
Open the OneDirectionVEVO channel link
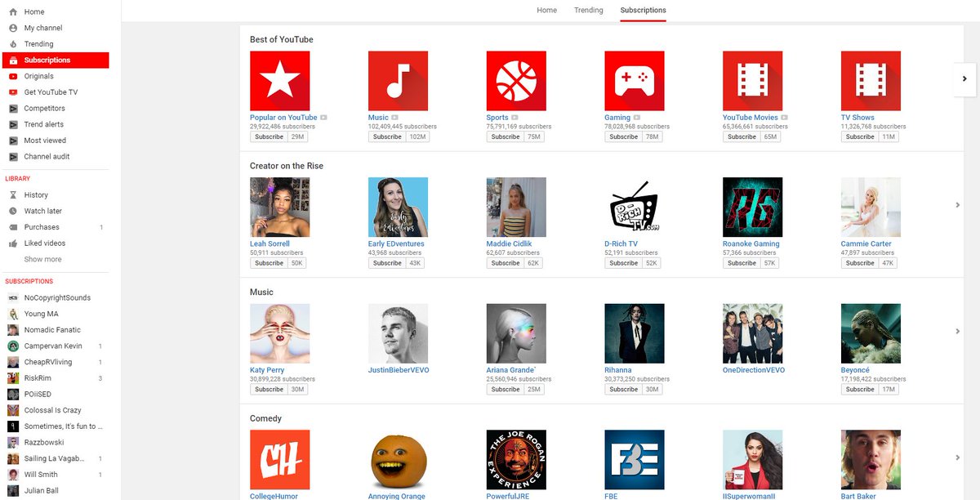click(x=754, y=370)
